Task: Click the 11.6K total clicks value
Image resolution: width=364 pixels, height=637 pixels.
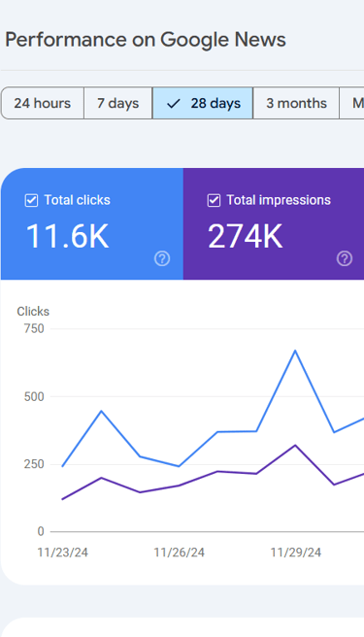Action: click(x=67, y=237)
